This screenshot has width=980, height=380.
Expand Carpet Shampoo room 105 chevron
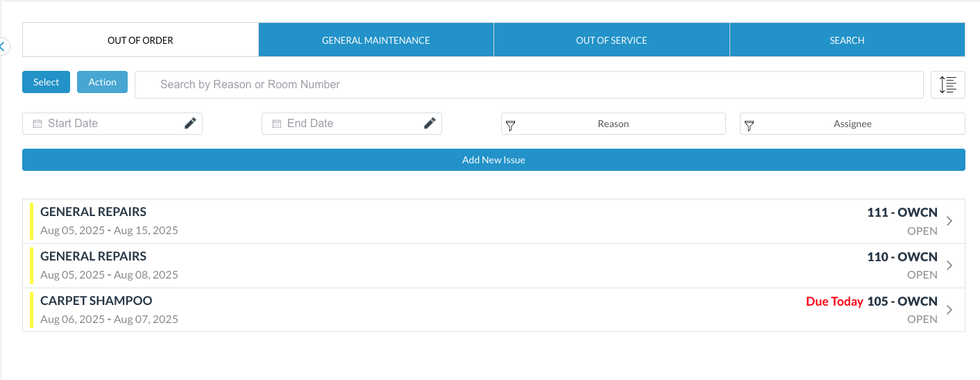949,310
